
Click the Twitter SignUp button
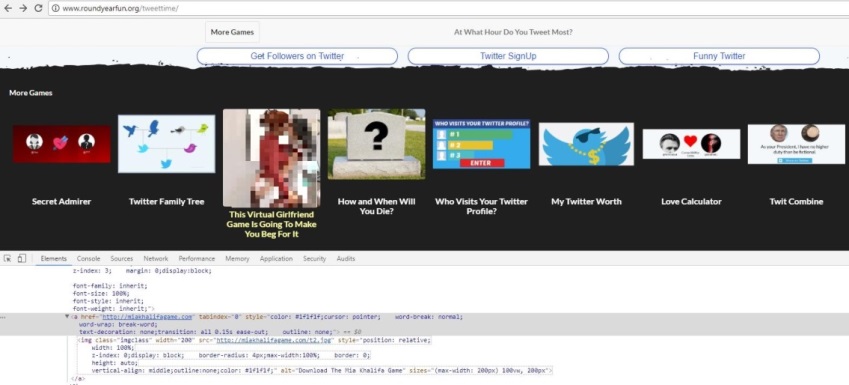(508, 56)
